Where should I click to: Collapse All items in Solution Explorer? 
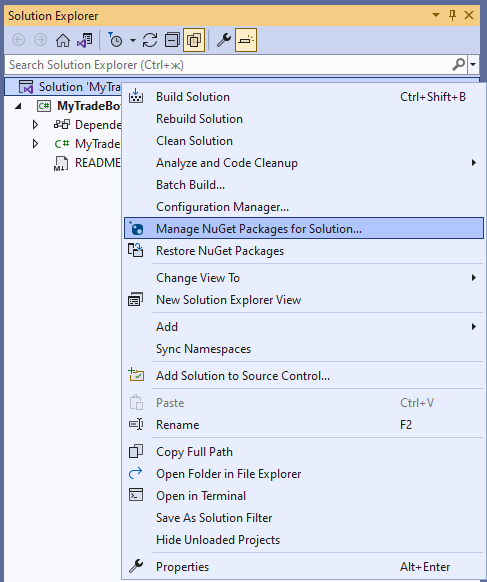coord(172,40)
